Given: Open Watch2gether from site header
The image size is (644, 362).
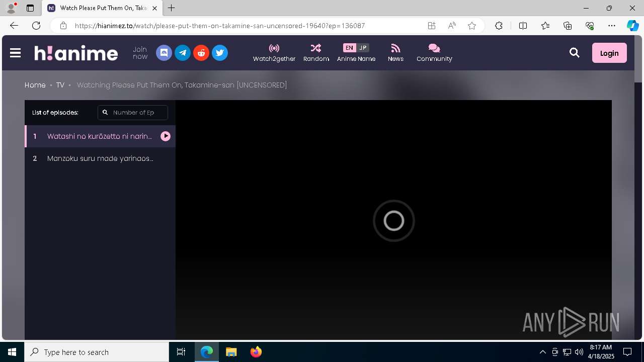Looking at the screenshot, I should pos(274,53).
